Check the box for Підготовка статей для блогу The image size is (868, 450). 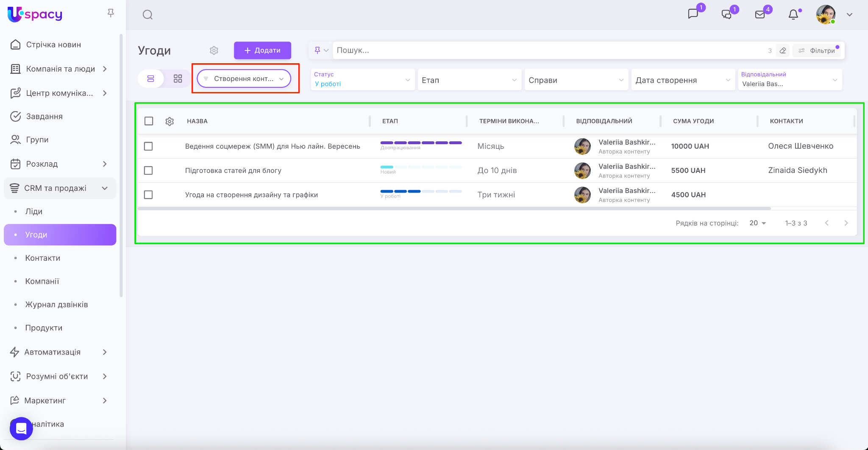pos(148,170)
